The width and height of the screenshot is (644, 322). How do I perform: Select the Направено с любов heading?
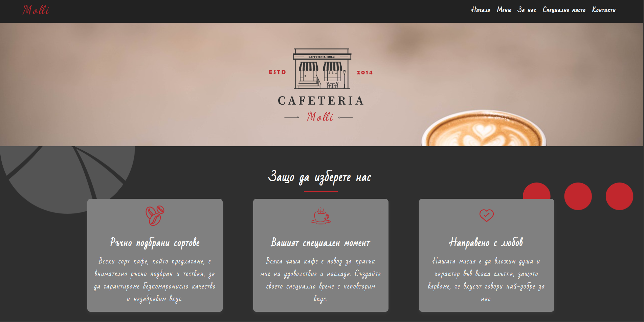pos(486,242)
